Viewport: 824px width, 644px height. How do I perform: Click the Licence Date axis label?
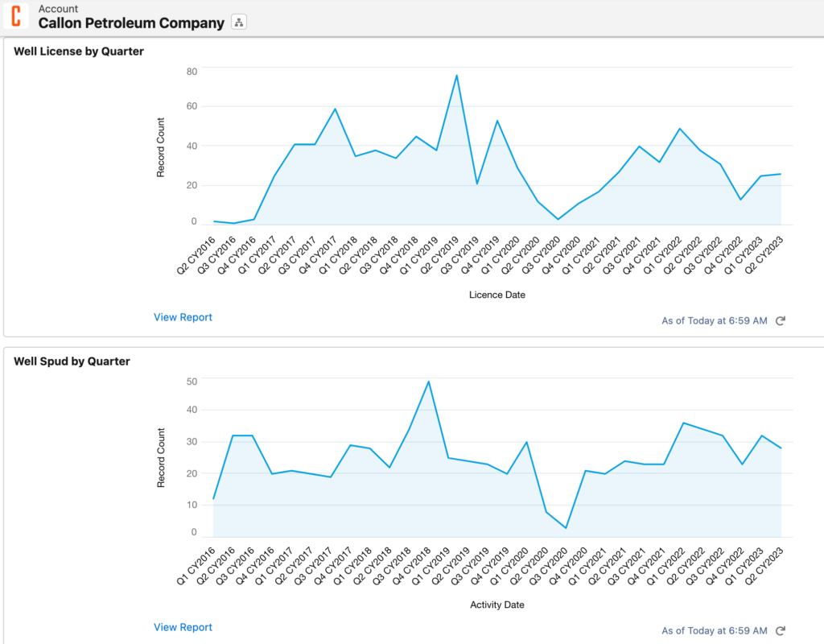pyautogui.click(x=496, y=295)
